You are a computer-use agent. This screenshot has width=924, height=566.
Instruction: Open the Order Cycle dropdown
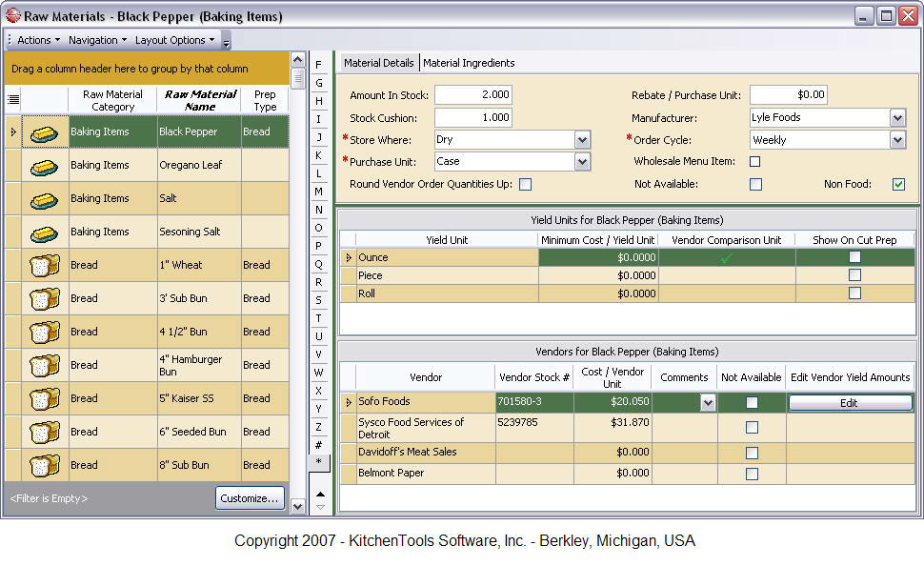coord(897,140)
